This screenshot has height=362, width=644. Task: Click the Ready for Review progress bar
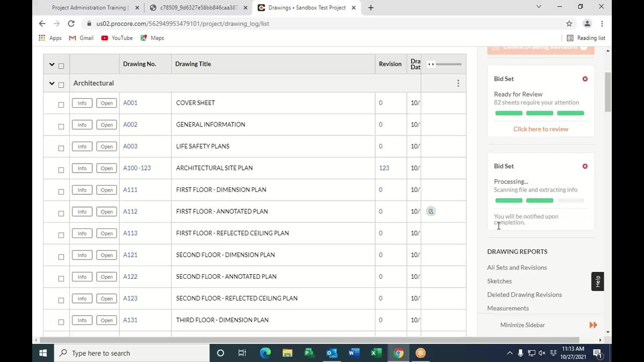click(539, 113)
